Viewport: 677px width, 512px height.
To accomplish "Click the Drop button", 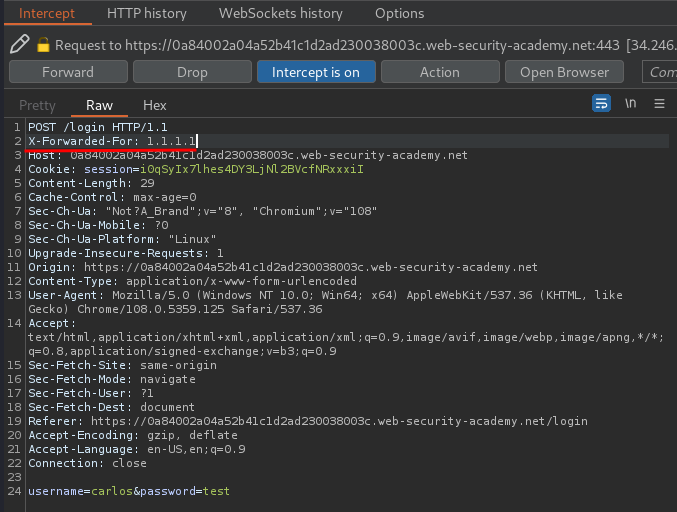I will [192, 72].
